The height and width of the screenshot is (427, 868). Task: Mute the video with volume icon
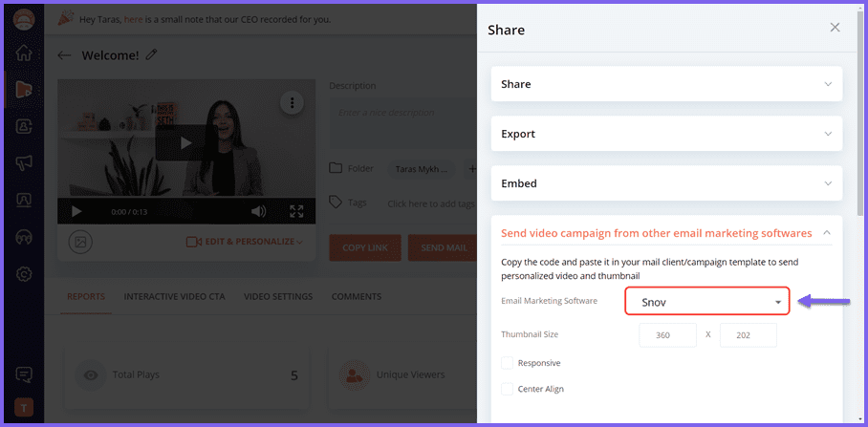(259, 211)
